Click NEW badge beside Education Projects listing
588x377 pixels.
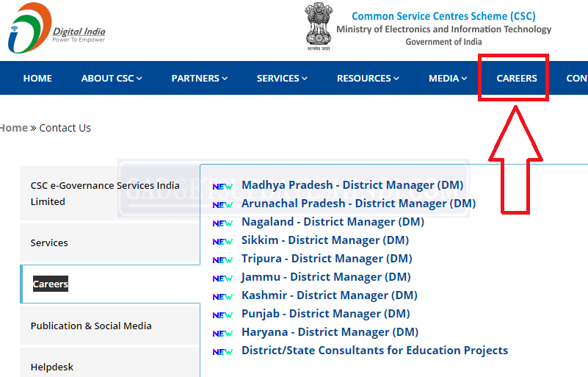222,352
